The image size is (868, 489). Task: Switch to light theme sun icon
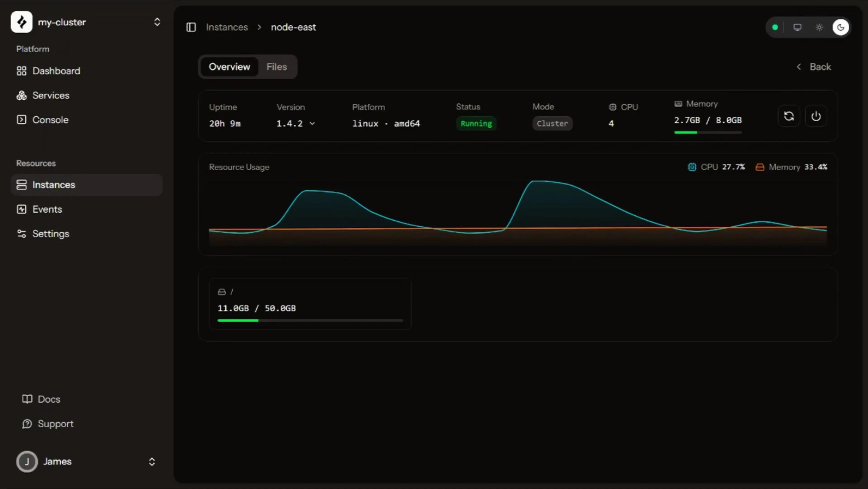[819, 27]
